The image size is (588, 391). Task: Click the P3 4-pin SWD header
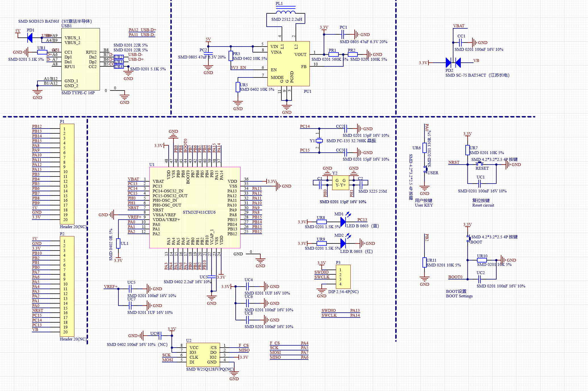[343, 277]
